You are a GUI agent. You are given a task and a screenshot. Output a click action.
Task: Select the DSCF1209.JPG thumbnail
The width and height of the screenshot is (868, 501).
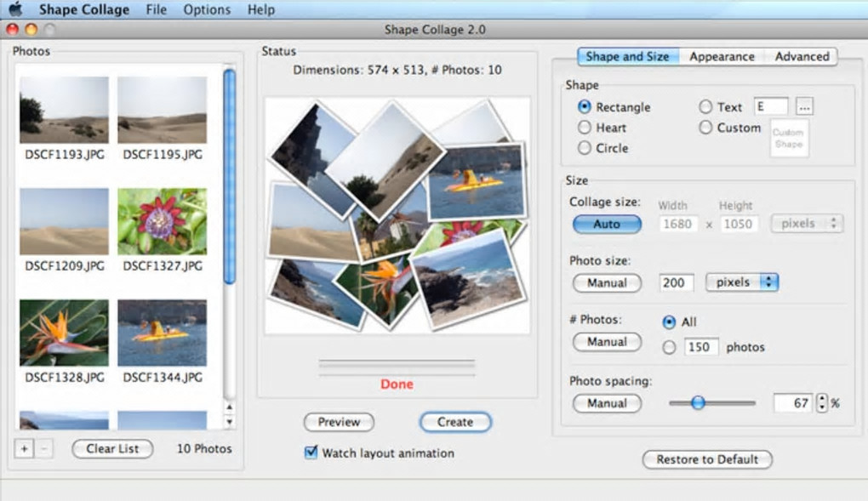click(x=64, y=221)
